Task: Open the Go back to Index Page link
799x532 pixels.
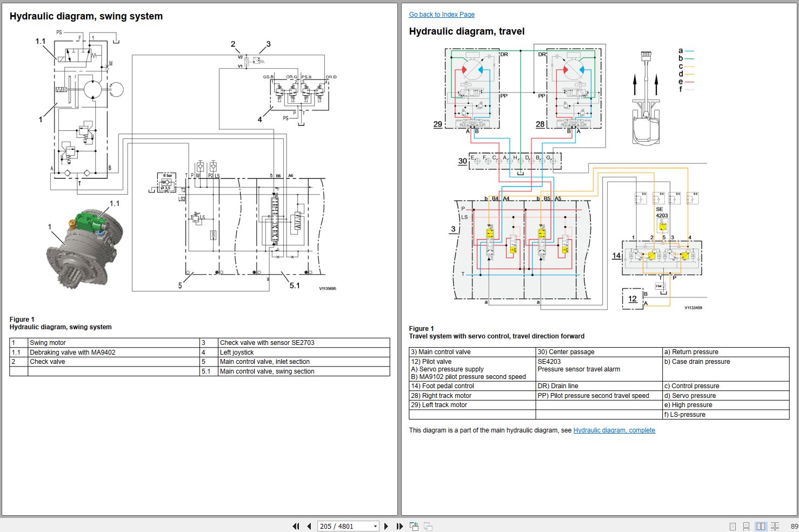Action: [x=442, y=15]
